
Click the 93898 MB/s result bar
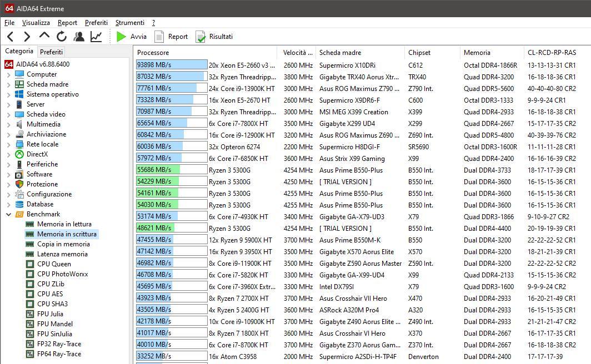click(x=172, y=65)
